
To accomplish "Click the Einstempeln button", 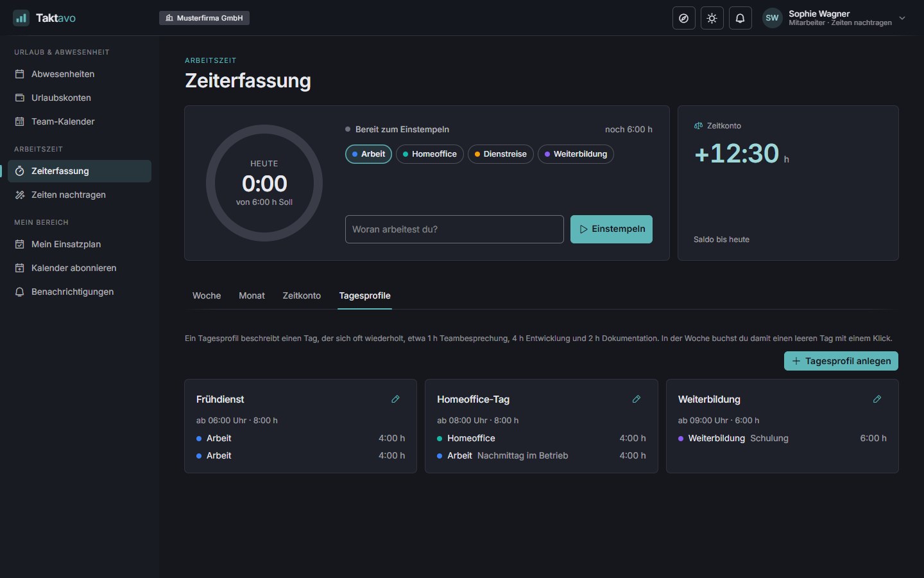I will (612, 229).
